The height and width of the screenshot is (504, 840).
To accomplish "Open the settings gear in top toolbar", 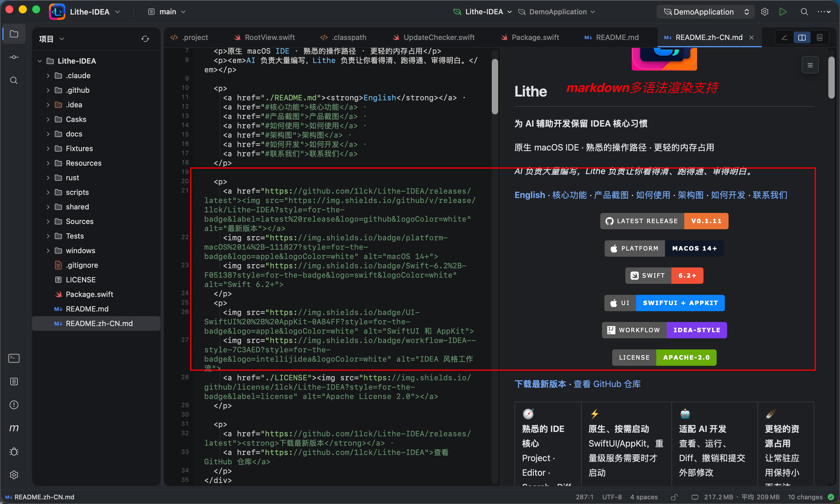I will click(x=765, y=12).
